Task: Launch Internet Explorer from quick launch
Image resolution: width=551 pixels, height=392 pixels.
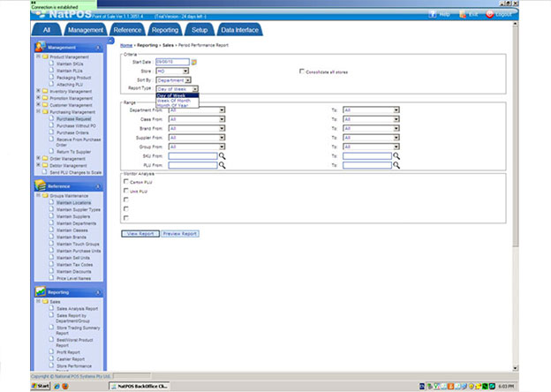Action: 57,386
